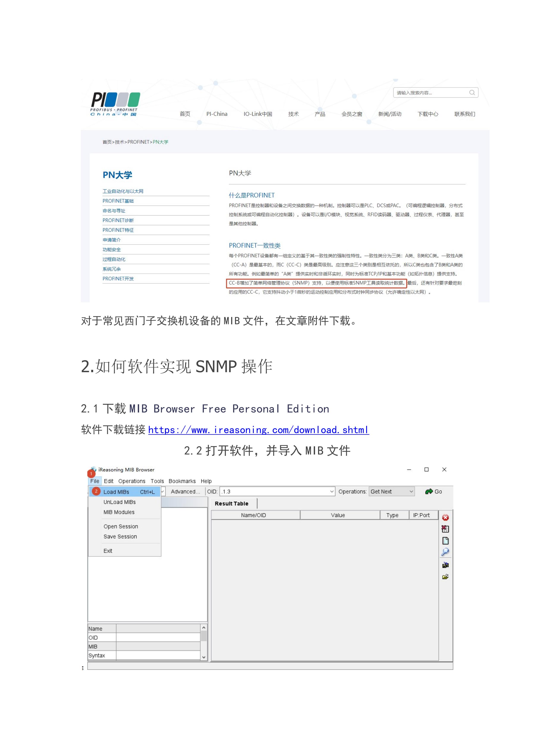
Task: Click the 申请简介 sidebar link
Action: click(111, 240)
